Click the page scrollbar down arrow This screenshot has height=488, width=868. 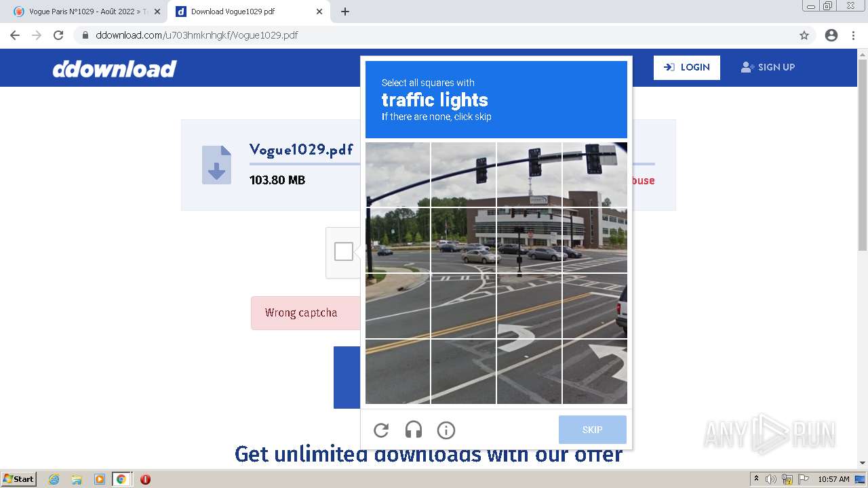pyautogui.click(x=863, y=463)
